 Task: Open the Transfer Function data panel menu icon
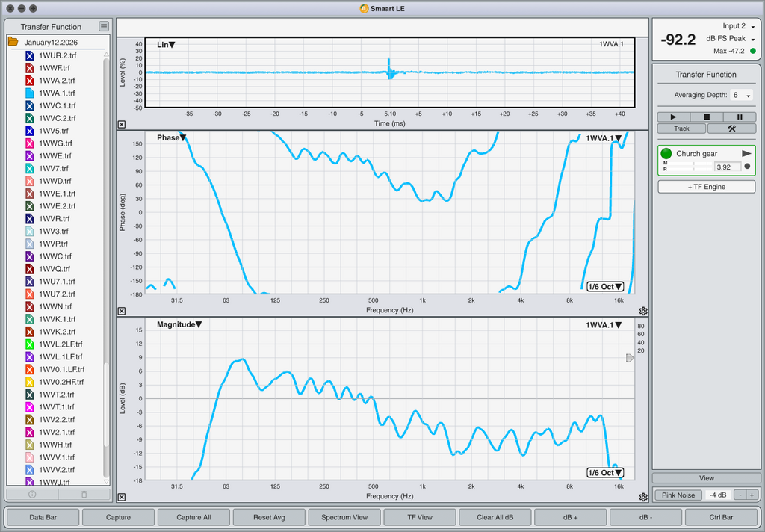[104, 27]
